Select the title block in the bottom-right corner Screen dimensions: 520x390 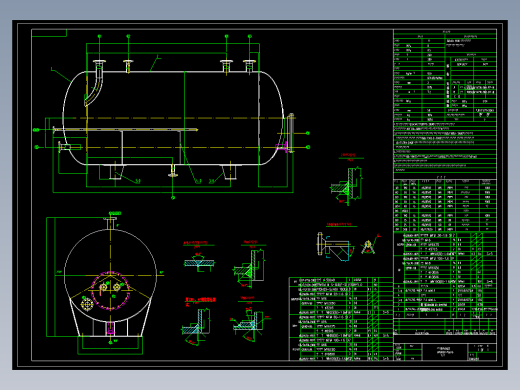[x=445, y=352]
